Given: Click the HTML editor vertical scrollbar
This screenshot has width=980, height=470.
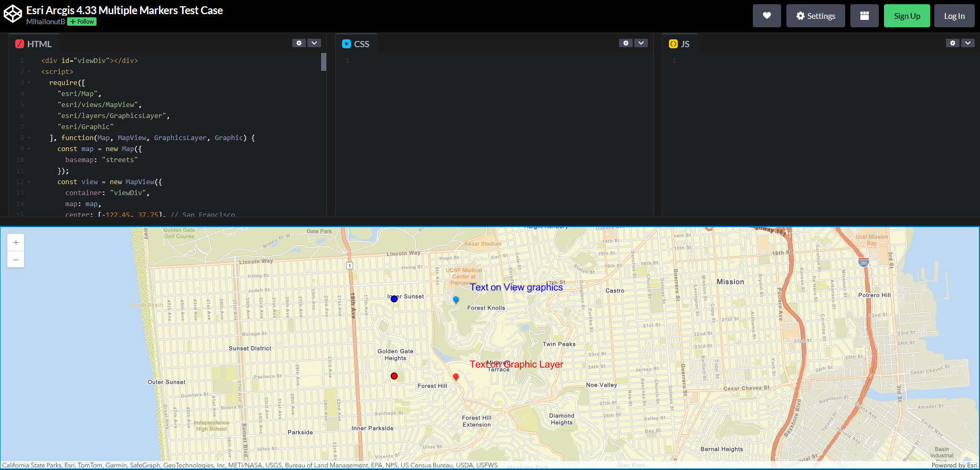Looking at the screenshot, I should click(324, 62).
